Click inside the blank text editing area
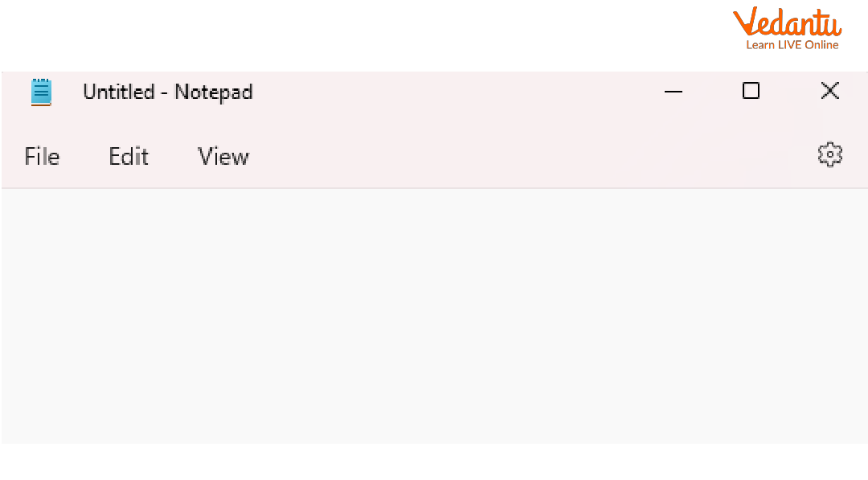Screen dimensions: 868x480 coord(434,322)
